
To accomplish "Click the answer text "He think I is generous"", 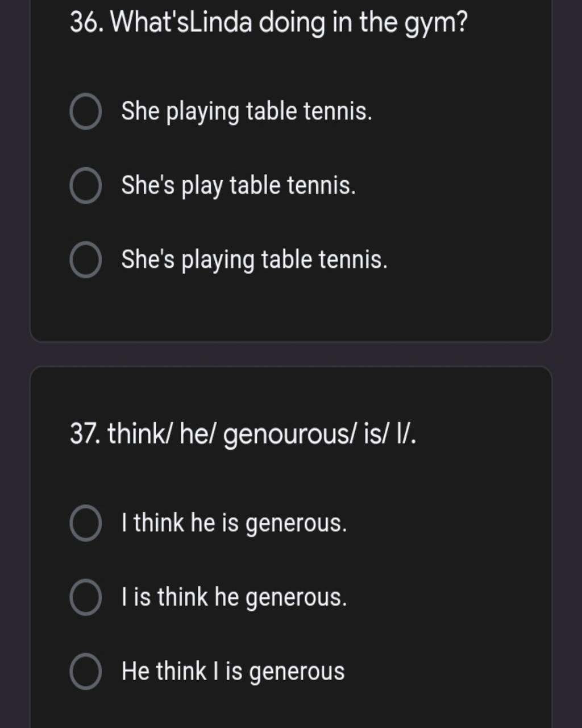I will (233, 671).
